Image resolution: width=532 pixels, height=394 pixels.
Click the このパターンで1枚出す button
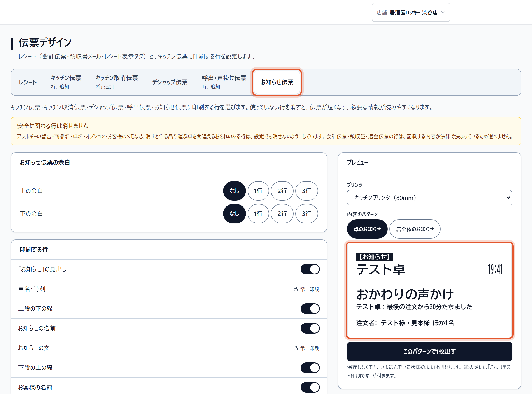pyautogui.click(x=429, y=352)
